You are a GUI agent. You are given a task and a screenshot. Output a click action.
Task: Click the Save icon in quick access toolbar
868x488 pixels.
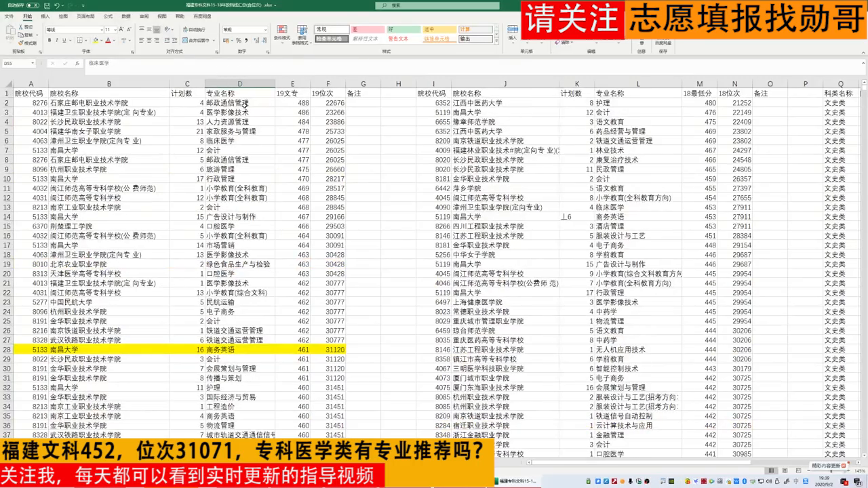47,5
